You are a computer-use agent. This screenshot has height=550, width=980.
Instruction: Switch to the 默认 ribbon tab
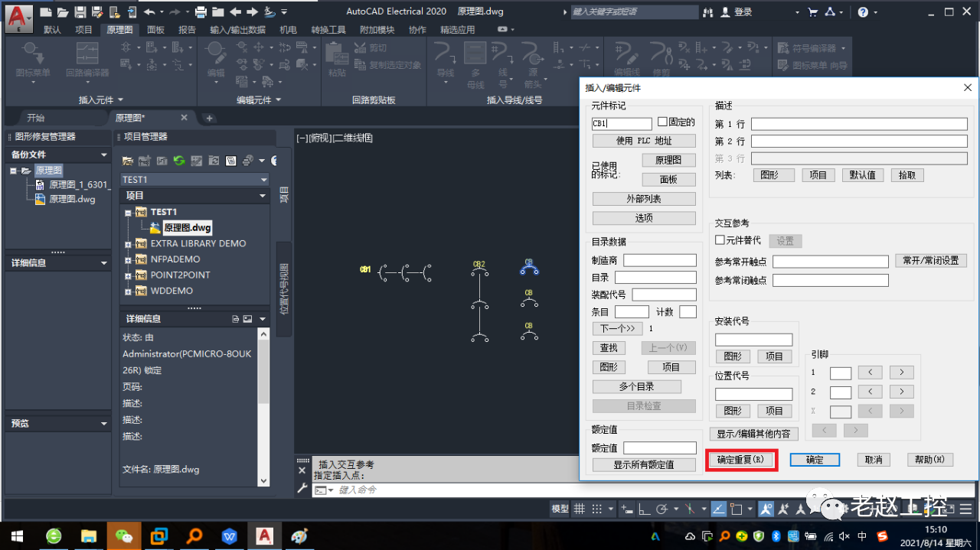[x=52, y=30]
